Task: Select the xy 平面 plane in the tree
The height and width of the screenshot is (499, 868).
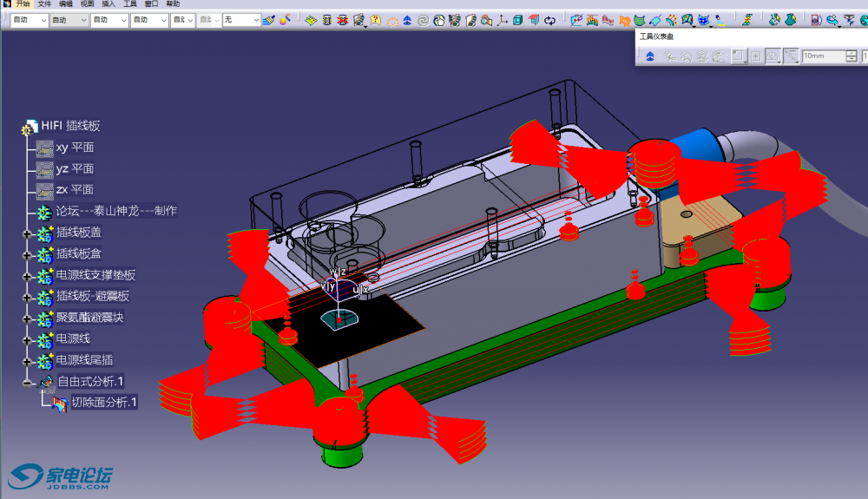Action: (x=75, y=148)
